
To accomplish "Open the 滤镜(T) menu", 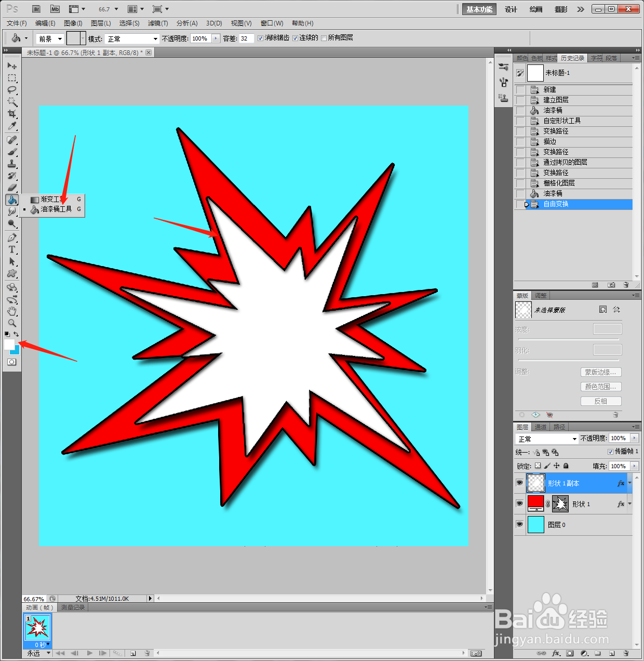I will tap(158, 23).
